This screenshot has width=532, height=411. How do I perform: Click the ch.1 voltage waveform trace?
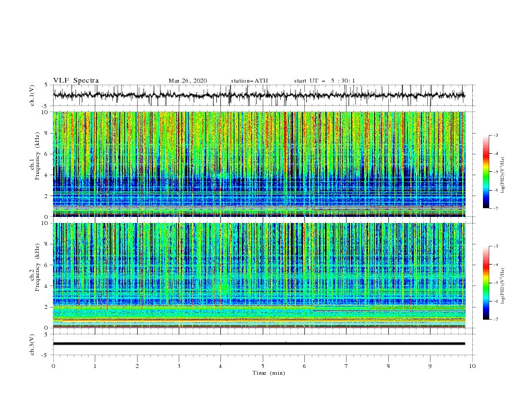[x=259, y=95]
